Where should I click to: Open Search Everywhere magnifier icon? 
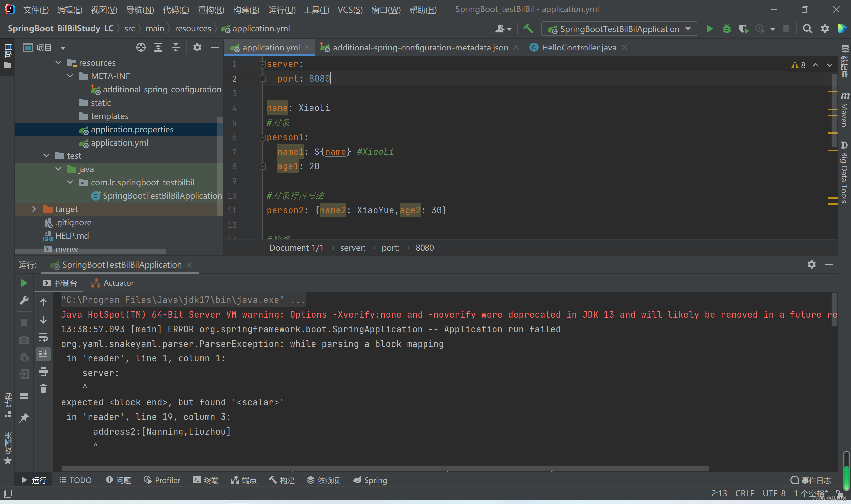[x=807, y=29]
